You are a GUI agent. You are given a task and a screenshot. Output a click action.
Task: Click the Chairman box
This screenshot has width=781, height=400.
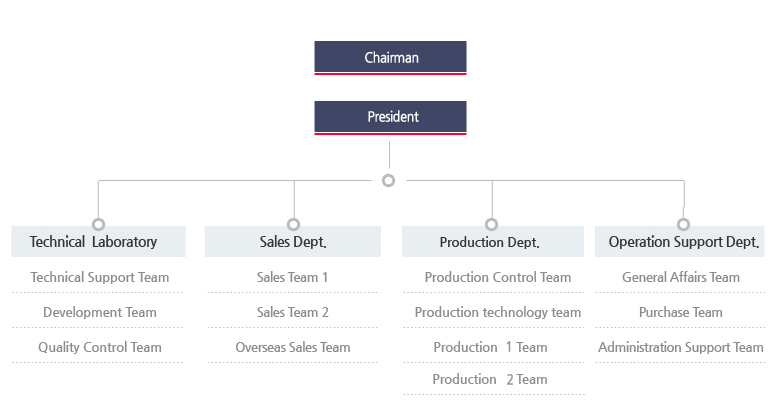point(390,57)
